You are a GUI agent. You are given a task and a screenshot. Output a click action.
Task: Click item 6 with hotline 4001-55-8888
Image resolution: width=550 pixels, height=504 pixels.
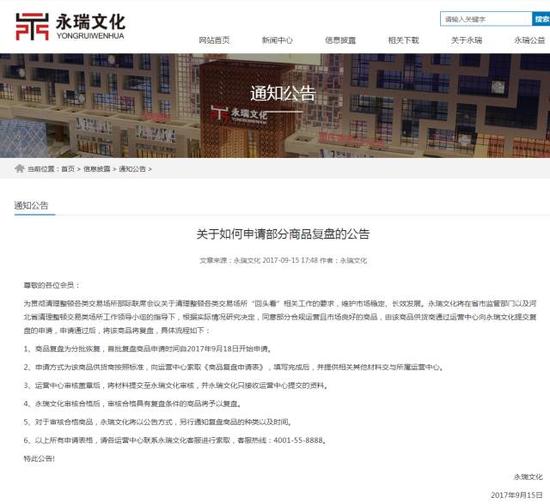click(x=175, y=440)
